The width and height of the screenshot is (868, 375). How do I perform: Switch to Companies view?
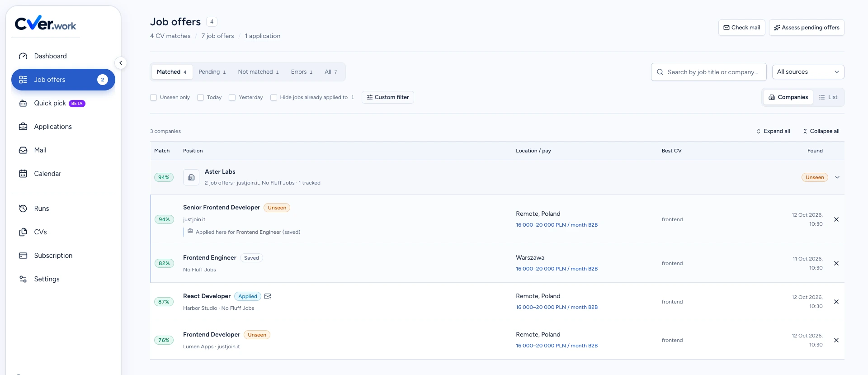pyautogui.click(x=788, y=97)
